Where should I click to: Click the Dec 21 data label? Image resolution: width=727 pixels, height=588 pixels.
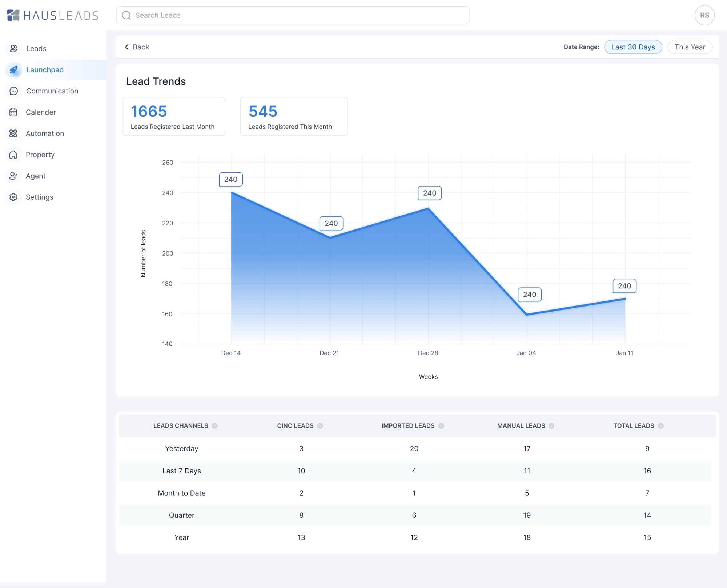tap(331, 223)
